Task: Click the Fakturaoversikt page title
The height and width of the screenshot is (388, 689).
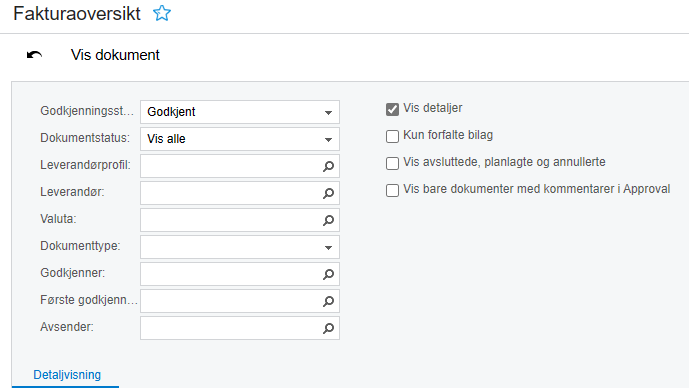Action: tap(77, 14)
